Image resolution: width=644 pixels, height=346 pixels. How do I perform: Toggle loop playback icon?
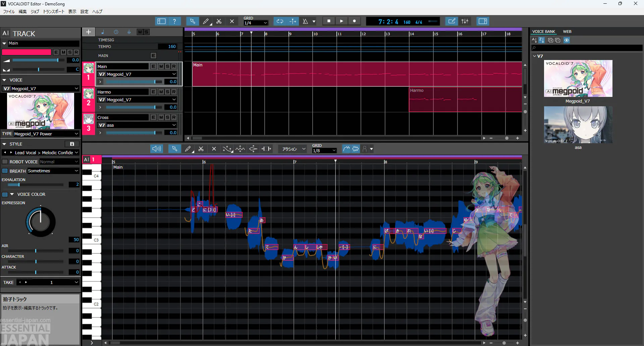click(x=280, y=21)
